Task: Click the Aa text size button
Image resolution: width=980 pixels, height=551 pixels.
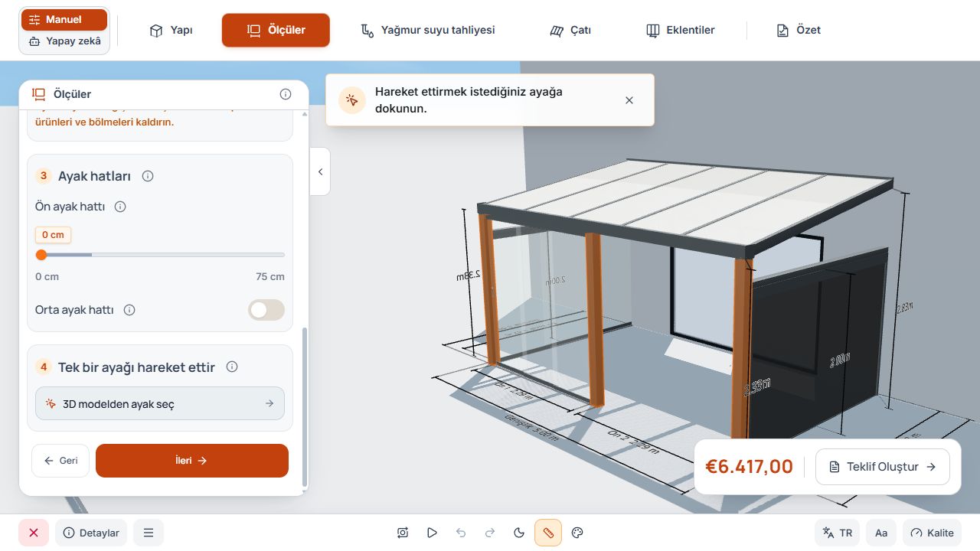Action: (x=881, y=533)
